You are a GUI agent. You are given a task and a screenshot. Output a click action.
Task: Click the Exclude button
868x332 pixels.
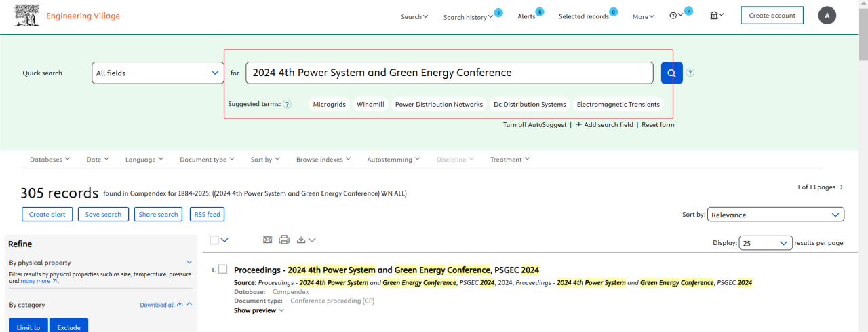[x=68, y=326]
